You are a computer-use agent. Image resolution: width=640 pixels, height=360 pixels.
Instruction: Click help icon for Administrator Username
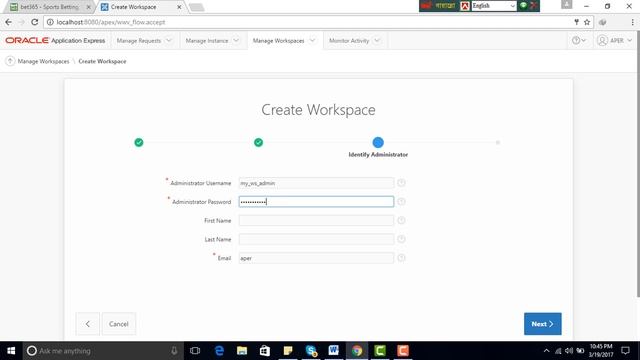click(x=401, y=183)
